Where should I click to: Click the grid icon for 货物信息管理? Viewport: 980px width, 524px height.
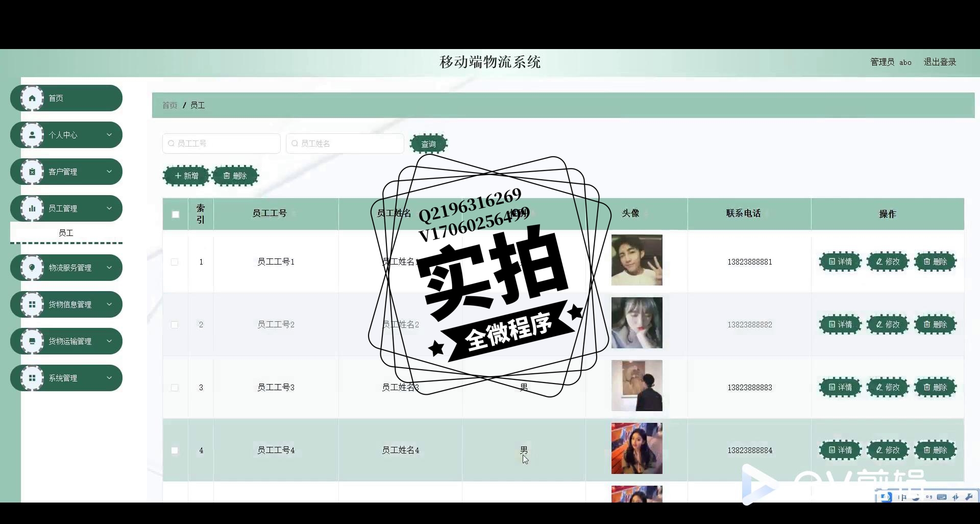(32, 304)
